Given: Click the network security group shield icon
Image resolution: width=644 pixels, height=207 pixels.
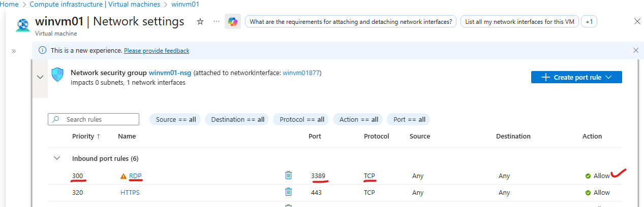Looking at the screenshot, I should click(57, 75).
